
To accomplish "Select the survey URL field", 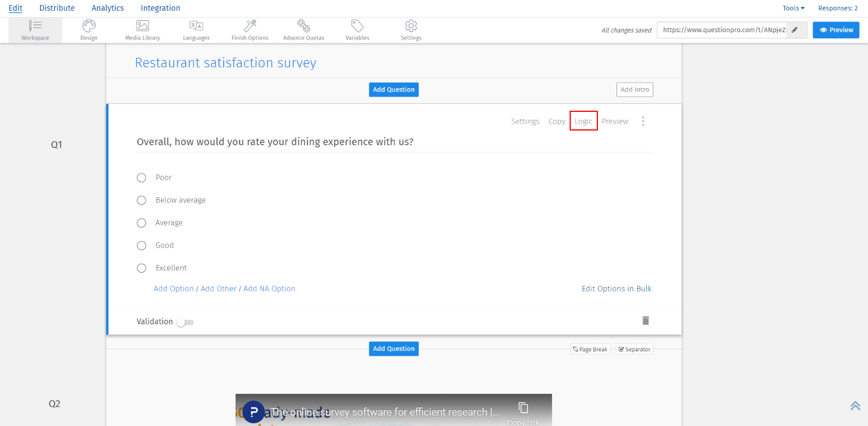I will tap(723, 29).
